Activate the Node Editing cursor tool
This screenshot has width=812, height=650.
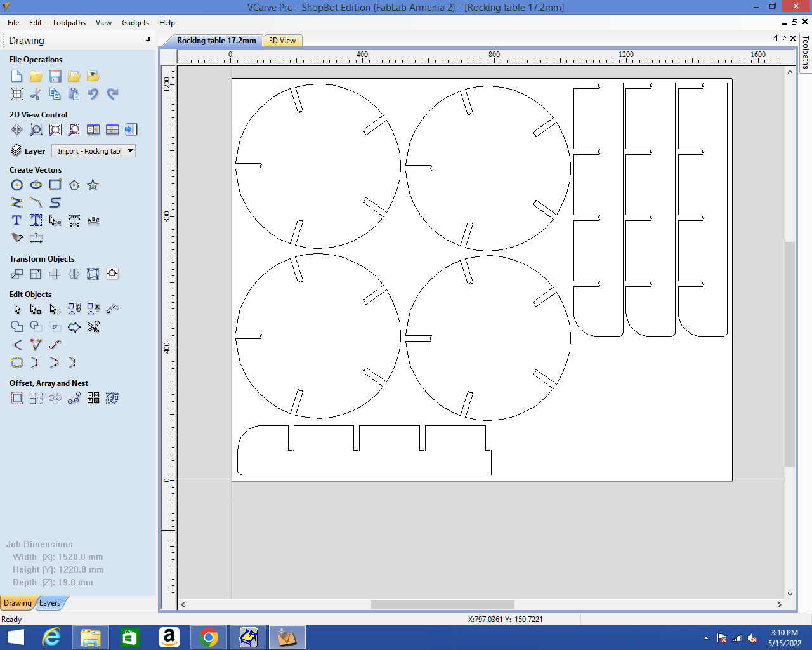(x=36, y=309)
